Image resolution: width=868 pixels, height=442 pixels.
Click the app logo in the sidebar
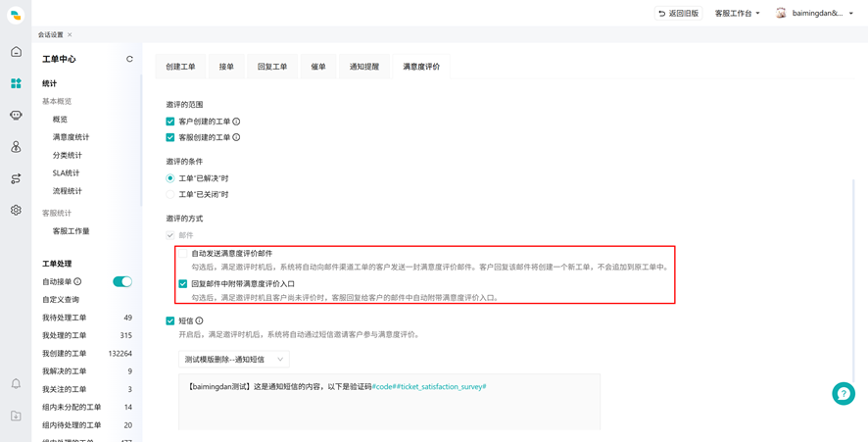[16, 15]
